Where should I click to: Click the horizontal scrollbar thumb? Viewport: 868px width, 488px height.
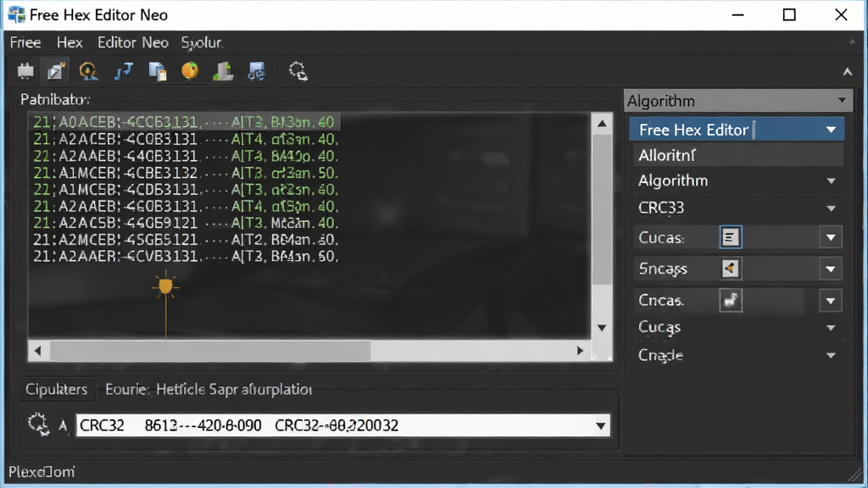click(210, 351)
